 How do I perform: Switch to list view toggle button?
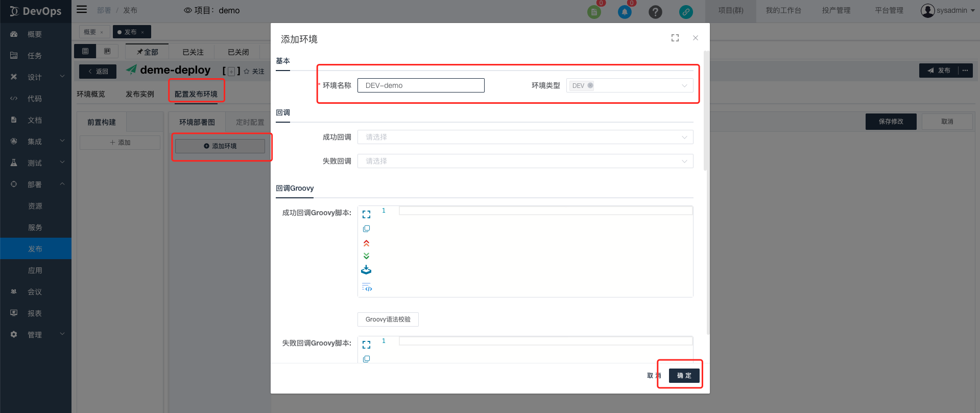85,51
